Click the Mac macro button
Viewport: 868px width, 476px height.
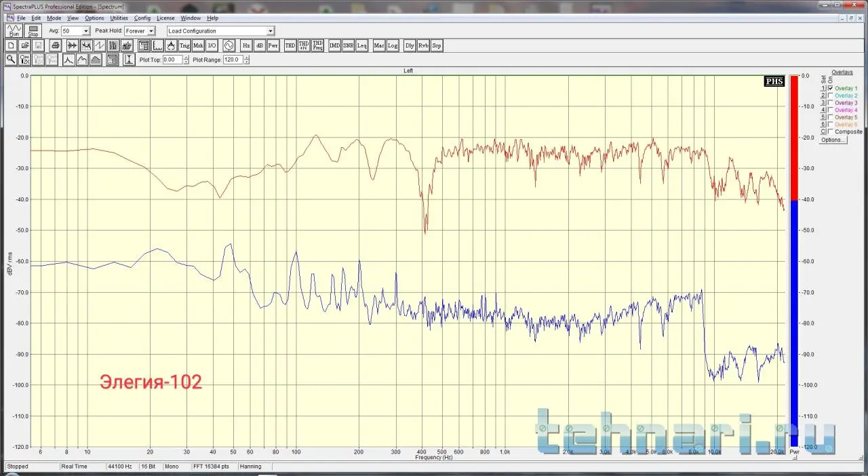point(379,45)
